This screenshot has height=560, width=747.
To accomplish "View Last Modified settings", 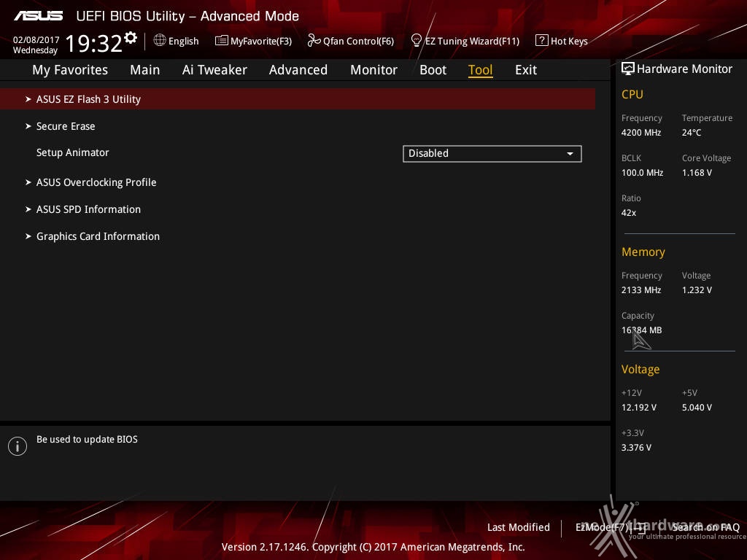I will point(519,527).
